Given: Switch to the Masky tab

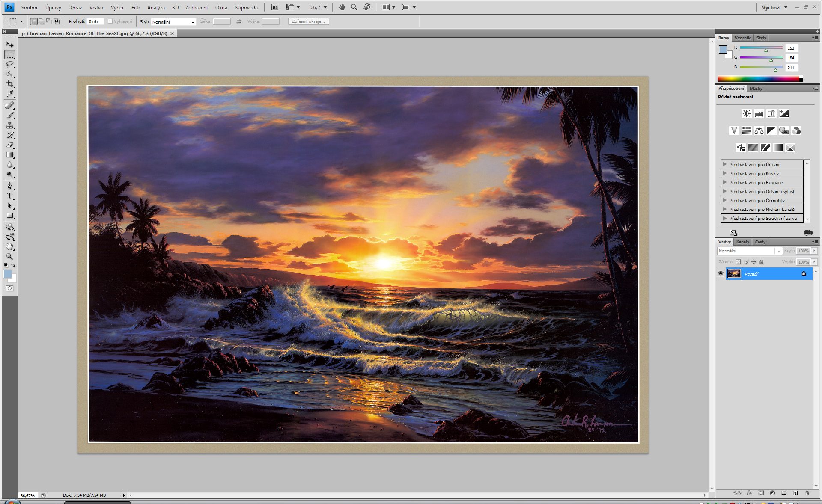Looking at the screenshot, I should [x=756, y=88].
